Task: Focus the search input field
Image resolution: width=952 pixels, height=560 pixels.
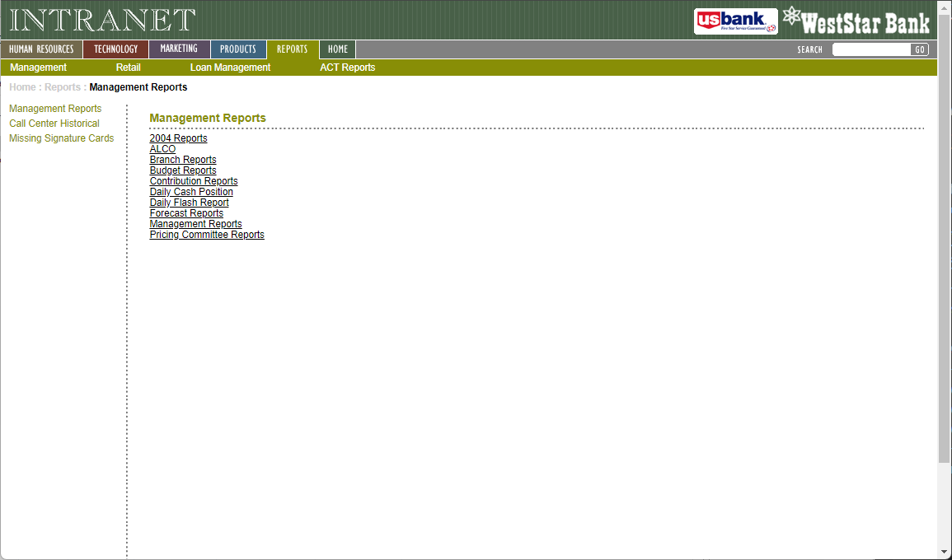Action: click(x=871, y=49)
